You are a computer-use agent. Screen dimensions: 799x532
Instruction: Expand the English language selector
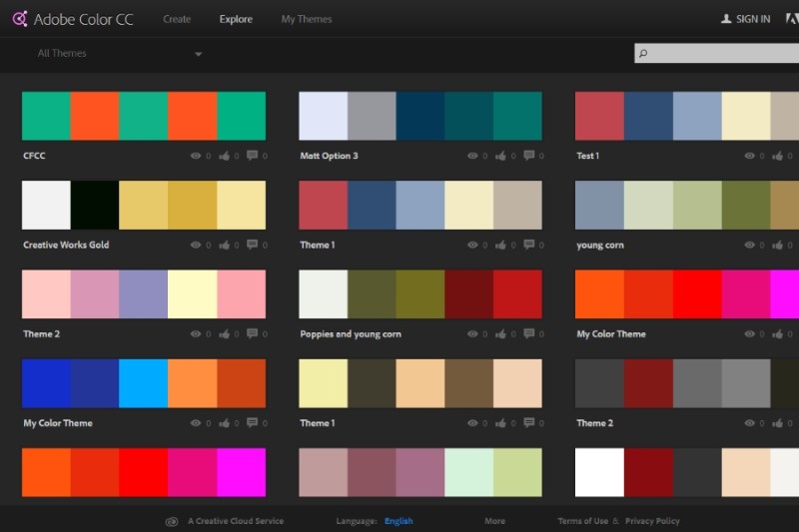coord(399,521)
